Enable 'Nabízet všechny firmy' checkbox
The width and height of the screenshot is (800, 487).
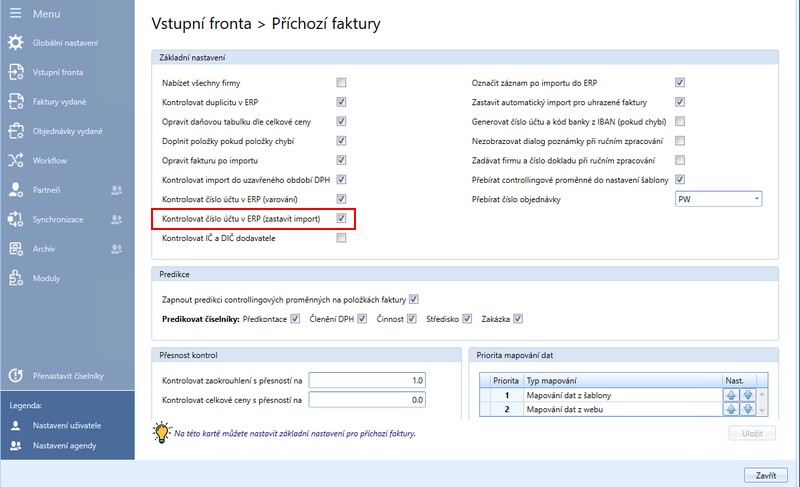pos(341,82)
